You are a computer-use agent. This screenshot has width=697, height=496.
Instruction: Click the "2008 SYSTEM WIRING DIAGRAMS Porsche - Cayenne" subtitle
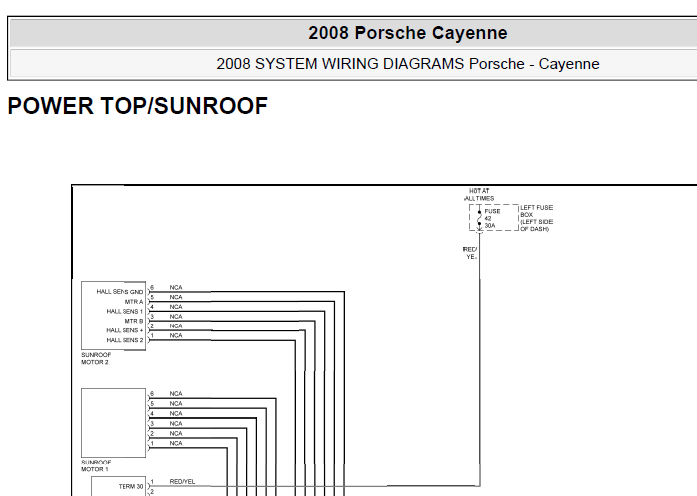point(408,64)
